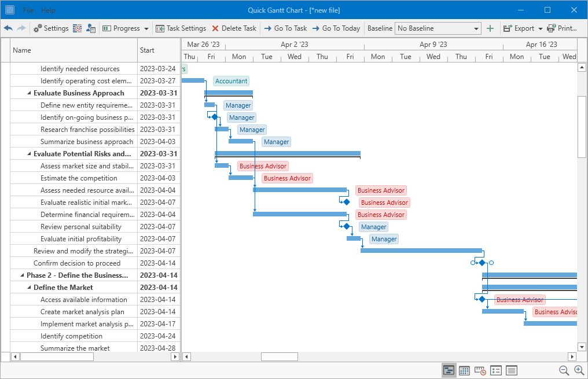
Task: Switch to the grid view icon
Action: tap(464, 370)
